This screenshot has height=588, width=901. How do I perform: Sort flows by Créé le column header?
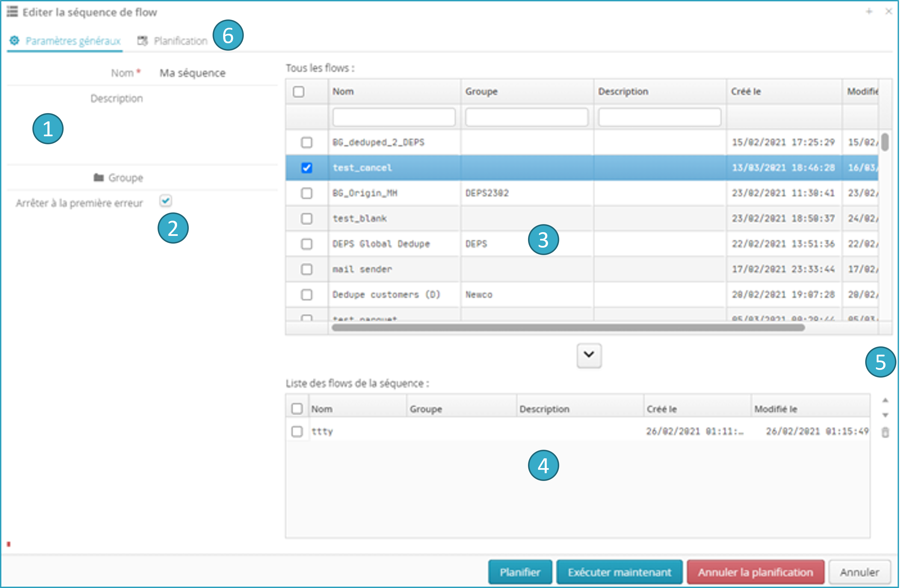click(784, 92)
